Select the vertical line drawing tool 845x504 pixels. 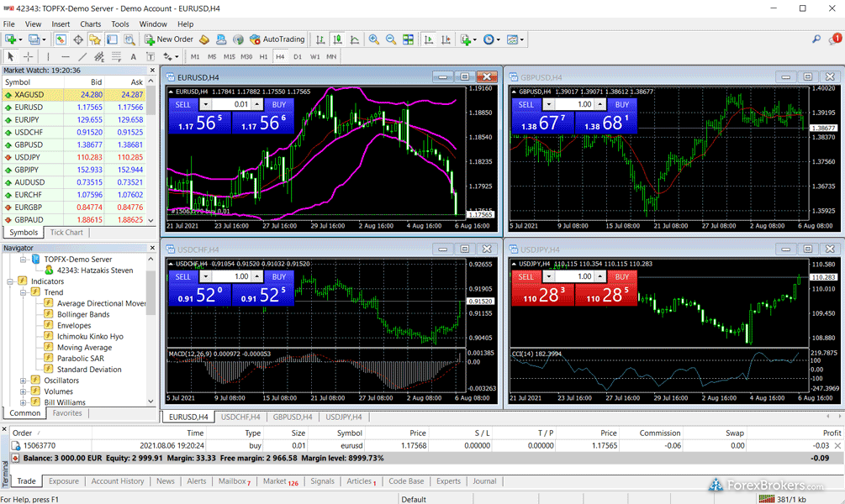(48, 56)
